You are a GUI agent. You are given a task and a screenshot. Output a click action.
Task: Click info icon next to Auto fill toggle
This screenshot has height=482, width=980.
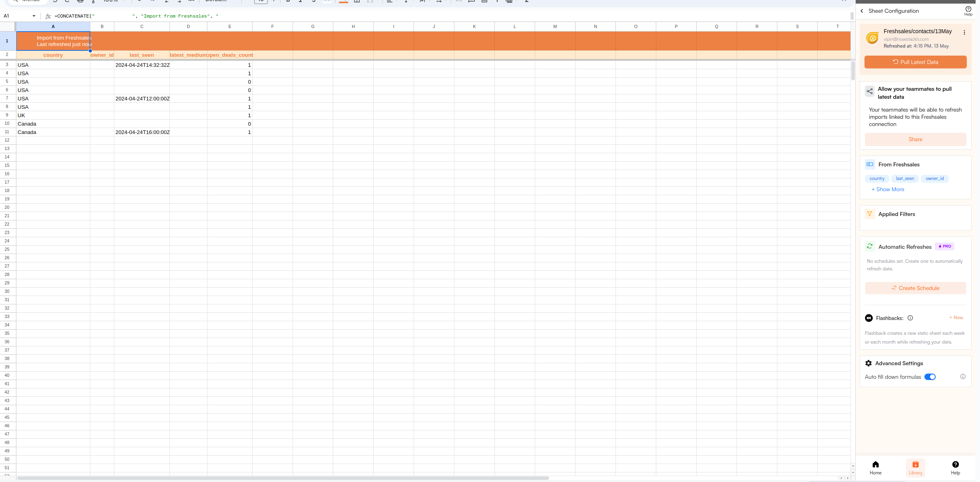click(963, 377)
